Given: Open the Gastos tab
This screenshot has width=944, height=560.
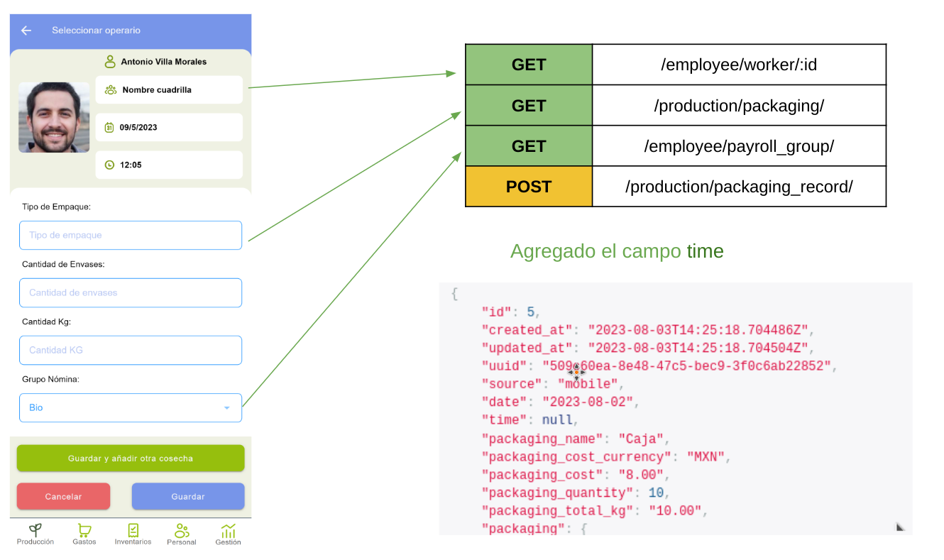Looking at the screenshot, I should click(84, 534).
